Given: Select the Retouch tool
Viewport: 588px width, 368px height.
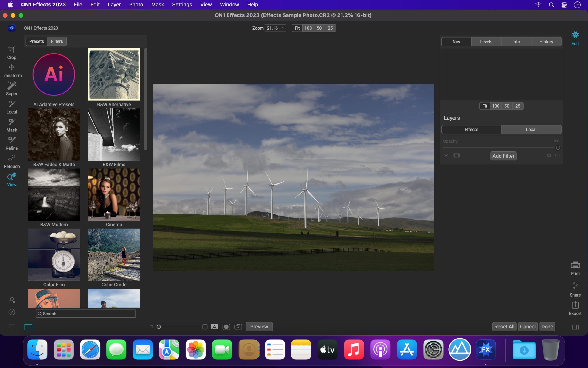Looking at the screenshot, I should click(12, 161).
